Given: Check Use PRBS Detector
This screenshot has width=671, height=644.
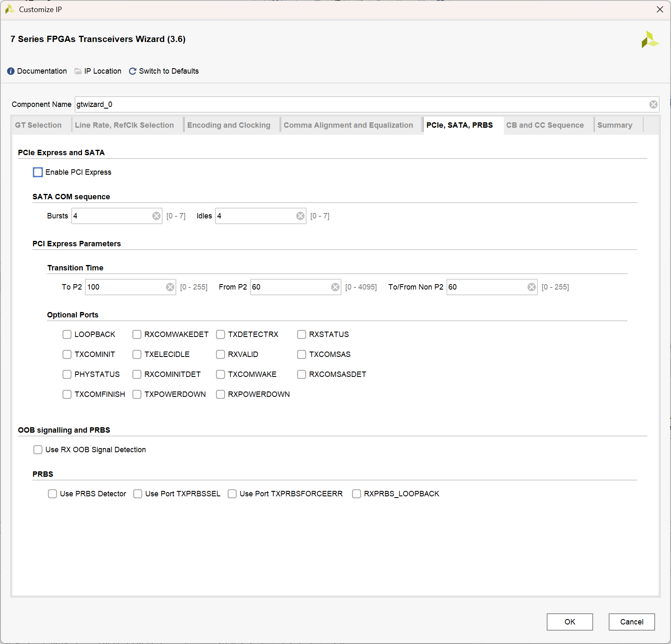Looking at the screenshot, I should click(52, 494).
